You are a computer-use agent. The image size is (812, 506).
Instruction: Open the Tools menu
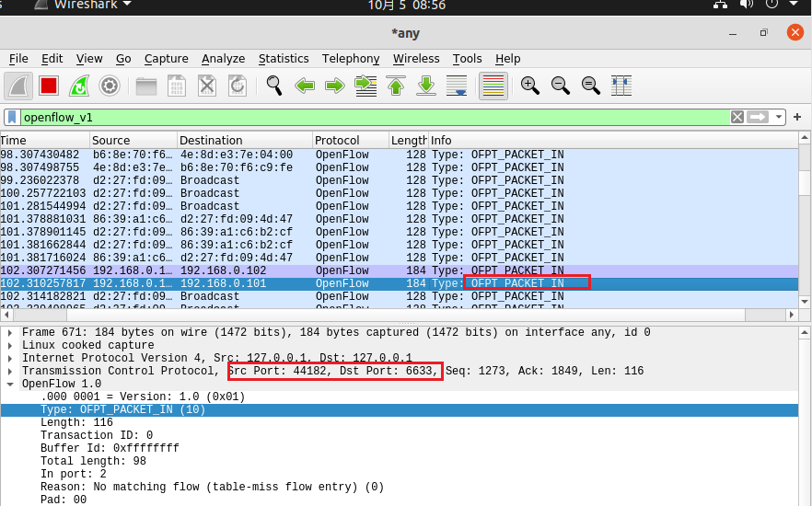[467, 59]
